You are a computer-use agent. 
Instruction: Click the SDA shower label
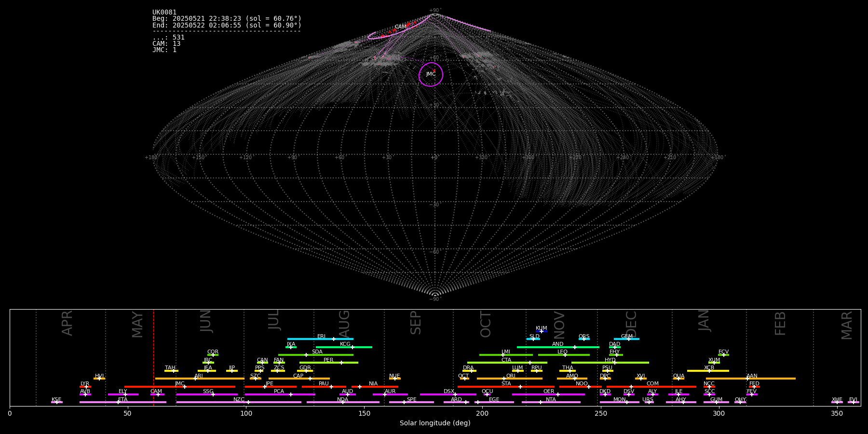click(x=317, y=352)
